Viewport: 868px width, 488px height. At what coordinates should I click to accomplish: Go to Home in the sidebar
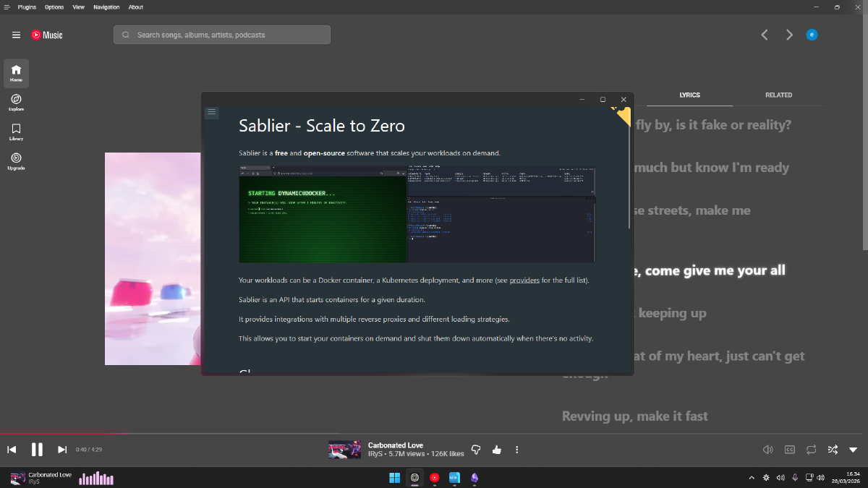[x=16, y=73]
